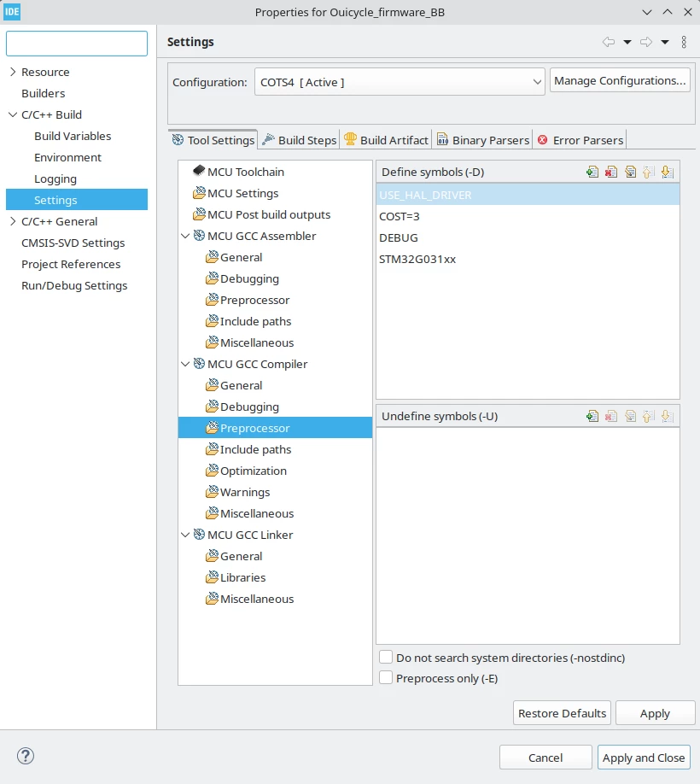Select Libraries under MCU GCC Linker
This screenshot has width=700, height=784.
point(236,577)
